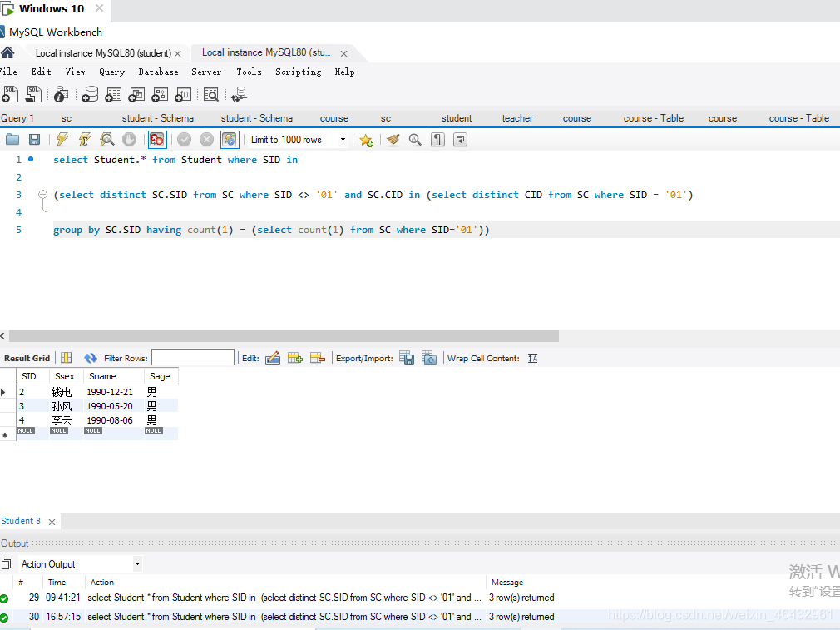840x630 pixels.
Task: Execute the query with lightning icon
Action: click(x=62, y=140)
